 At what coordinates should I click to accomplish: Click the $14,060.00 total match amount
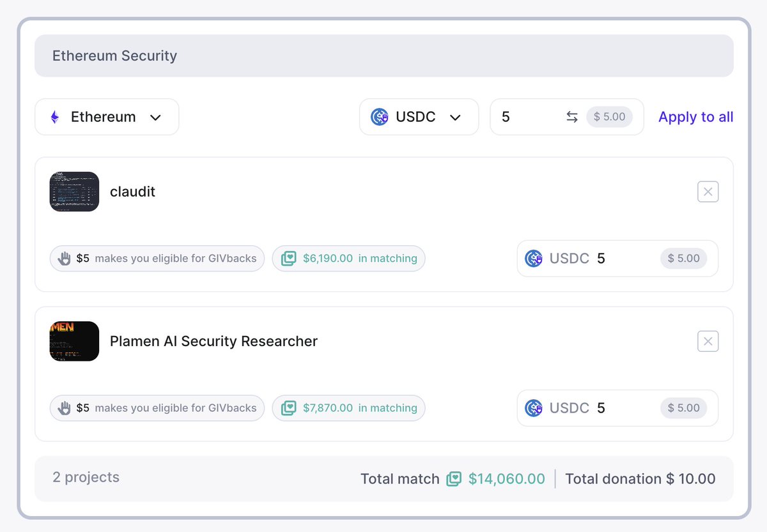tap(507, 479)
